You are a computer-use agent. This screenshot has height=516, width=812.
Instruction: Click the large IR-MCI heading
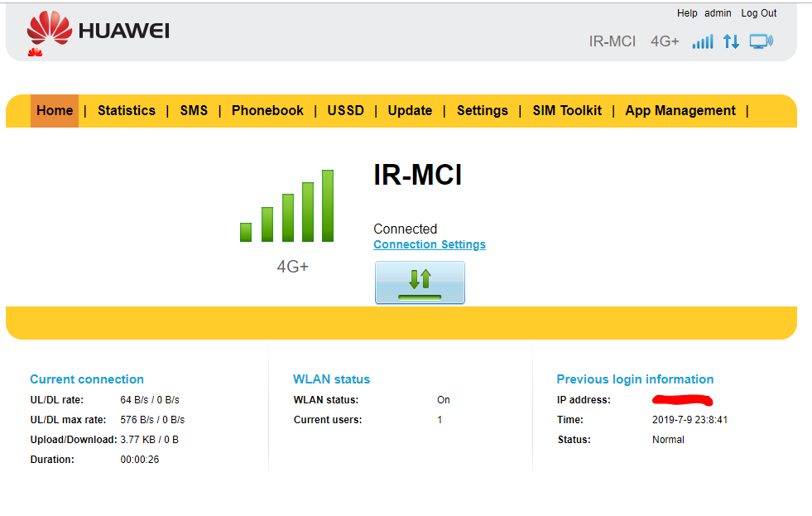pyautogui.click(x=417, y=175)
